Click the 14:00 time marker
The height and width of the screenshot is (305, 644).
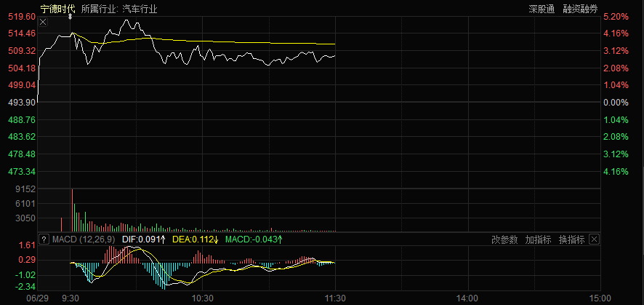click(468, 298)
